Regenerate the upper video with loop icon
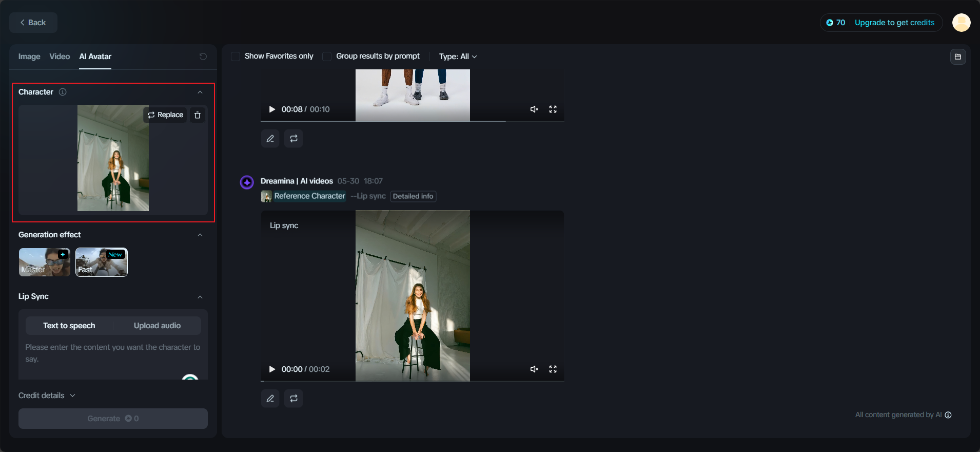This screenshot has width=980, height=452. pyautogui.click(x=293, y=139)
